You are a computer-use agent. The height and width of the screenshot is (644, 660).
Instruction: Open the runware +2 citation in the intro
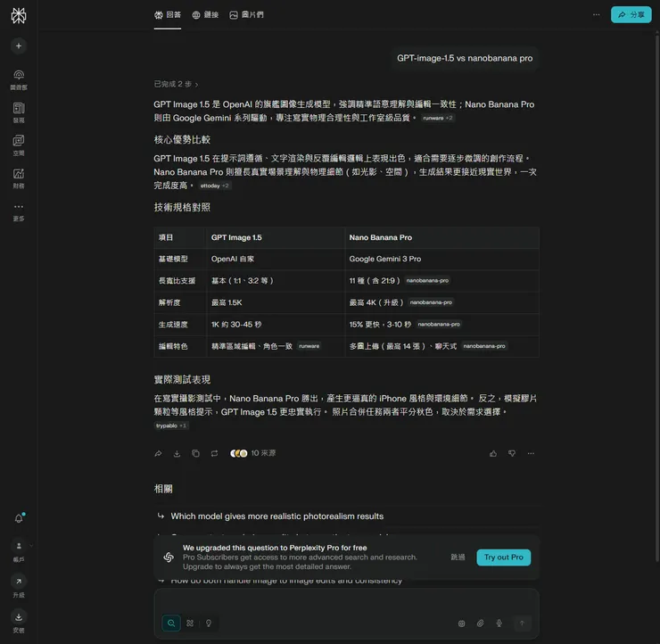click(438, 118)
